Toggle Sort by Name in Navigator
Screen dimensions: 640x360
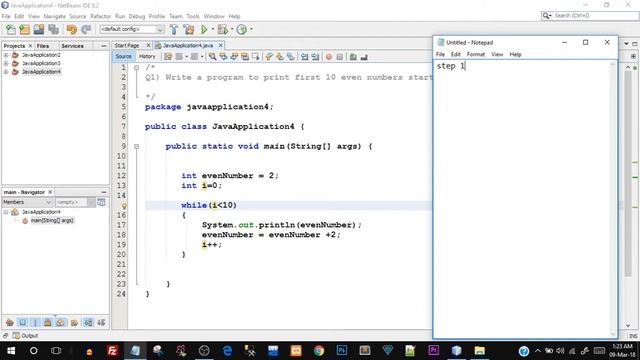click(88, 322)
